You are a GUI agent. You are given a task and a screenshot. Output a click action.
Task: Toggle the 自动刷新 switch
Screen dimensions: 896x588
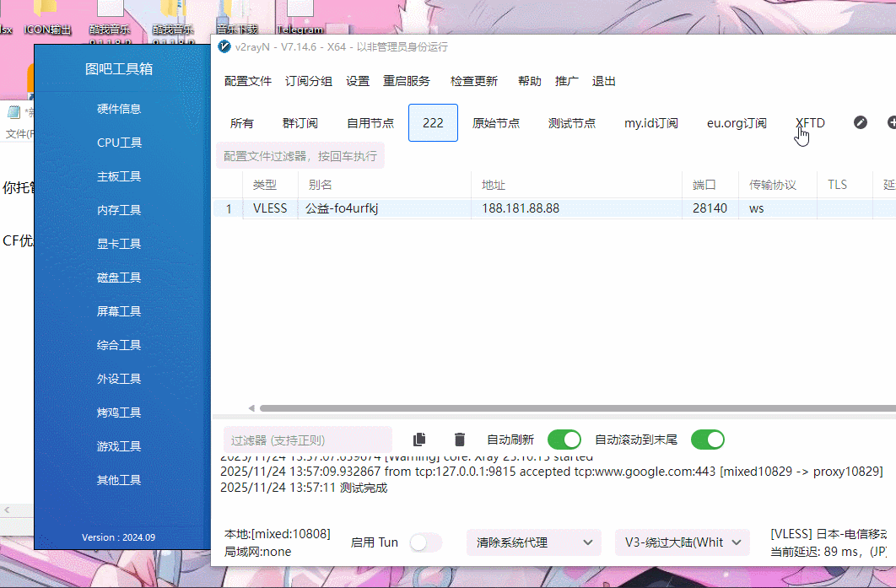564,440
